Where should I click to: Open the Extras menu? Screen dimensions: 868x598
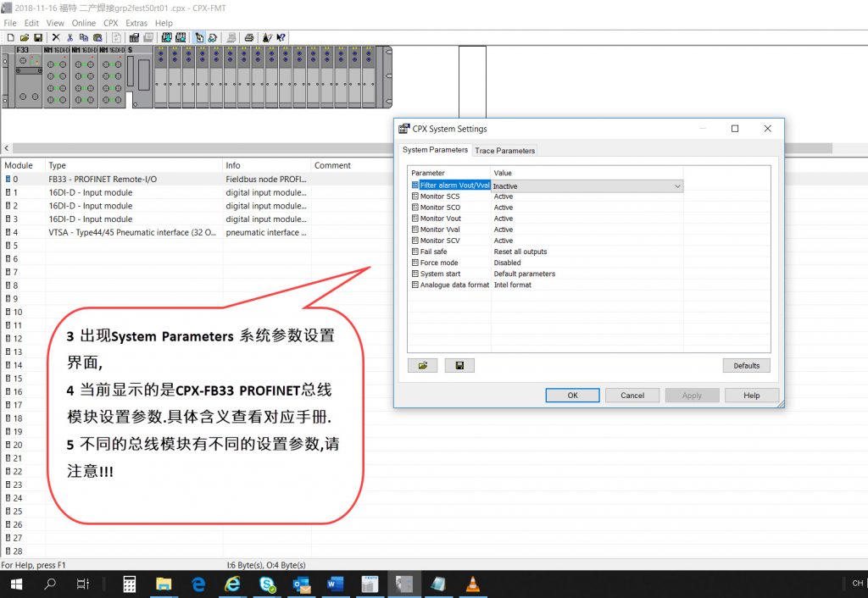(x=136, y=23)
